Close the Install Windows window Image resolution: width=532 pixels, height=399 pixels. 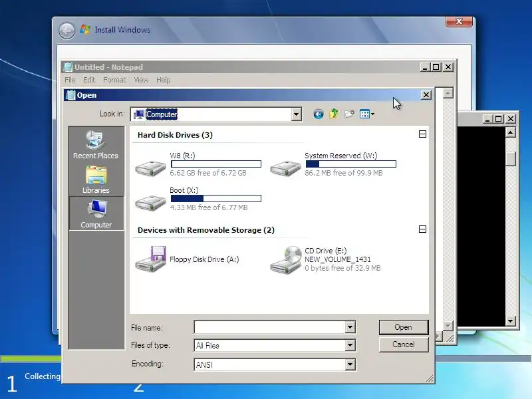459,21
